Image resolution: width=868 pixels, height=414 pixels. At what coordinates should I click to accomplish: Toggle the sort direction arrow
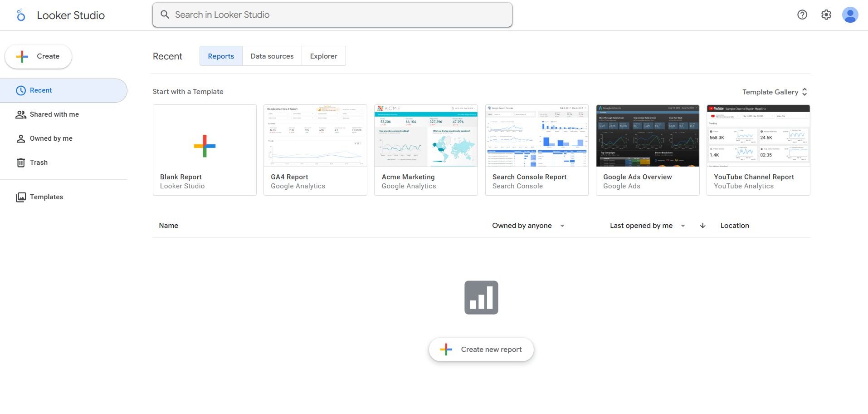[x=702, y=226]
